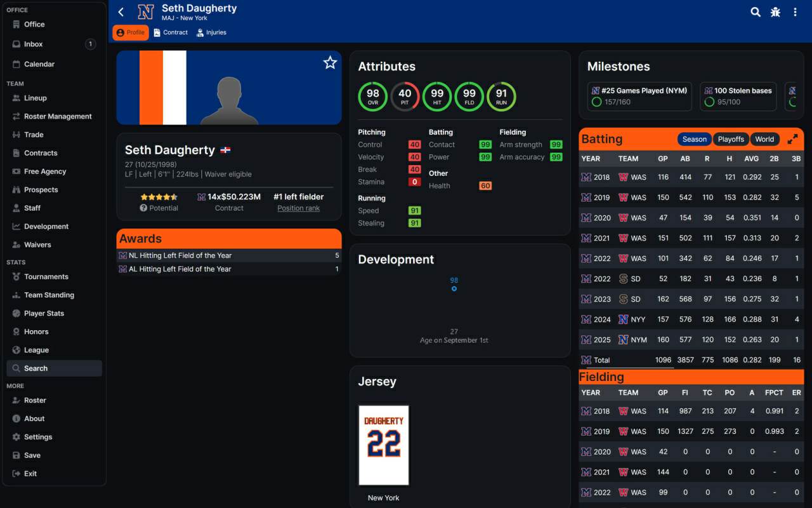Open the search magnifier icon

(756, 12)
